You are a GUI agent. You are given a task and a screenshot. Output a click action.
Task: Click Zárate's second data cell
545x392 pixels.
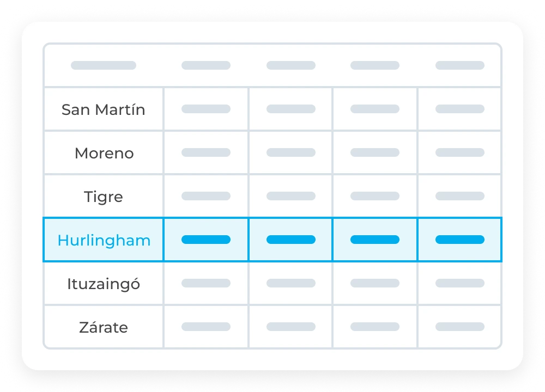pos(290,327)
